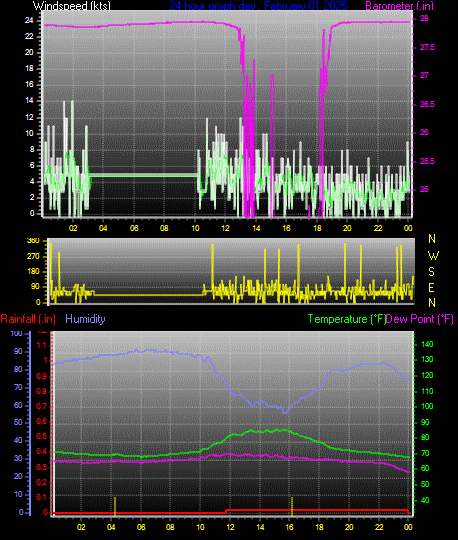458x540 pixels.
Task: Click the Dew Point (°F) legend label
Action: pyautogui.click(x=419, y=319)
